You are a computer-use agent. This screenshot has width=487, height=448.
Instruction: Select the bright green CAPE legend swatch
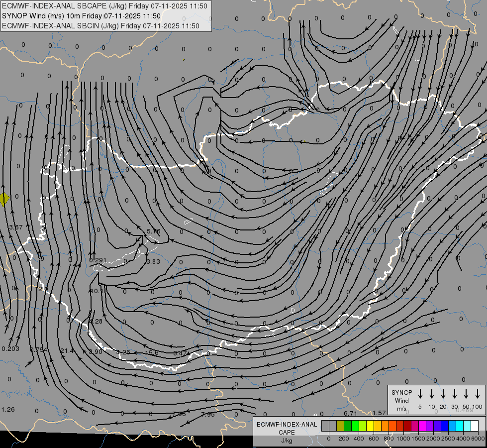(355, 426)
